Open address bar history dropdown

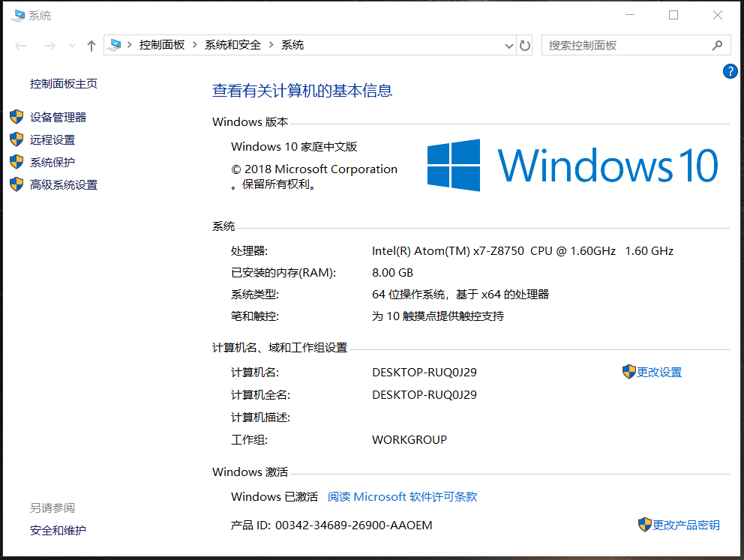pyautogui.click(x=508, y=46)
